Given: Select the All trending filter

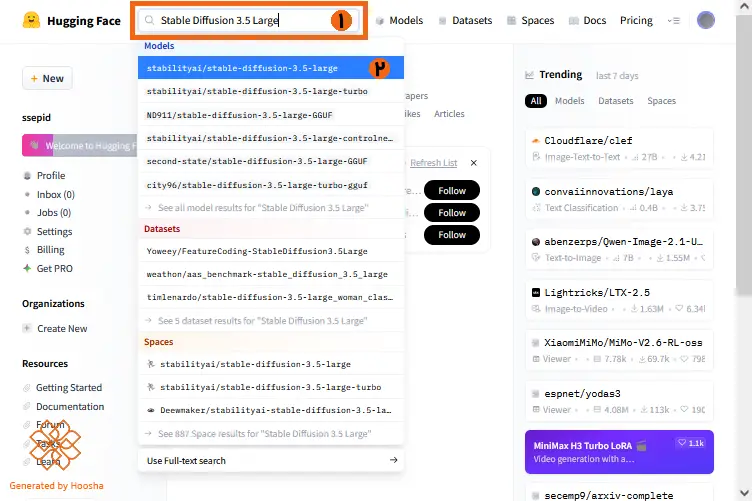Looking at the screenshot, I should coord(536,101).
